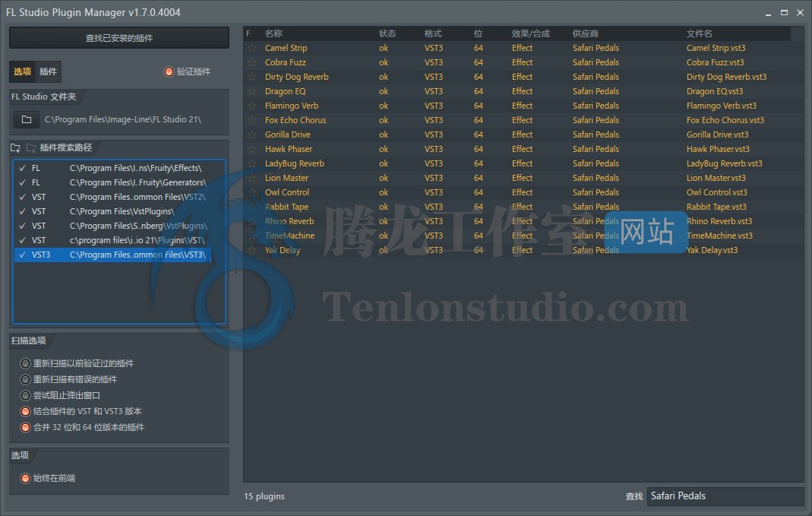Favorite the Hawk Phaser plugin star
Image resolution: width=812 pixels, height=516 pixels.
pos(251,150)
